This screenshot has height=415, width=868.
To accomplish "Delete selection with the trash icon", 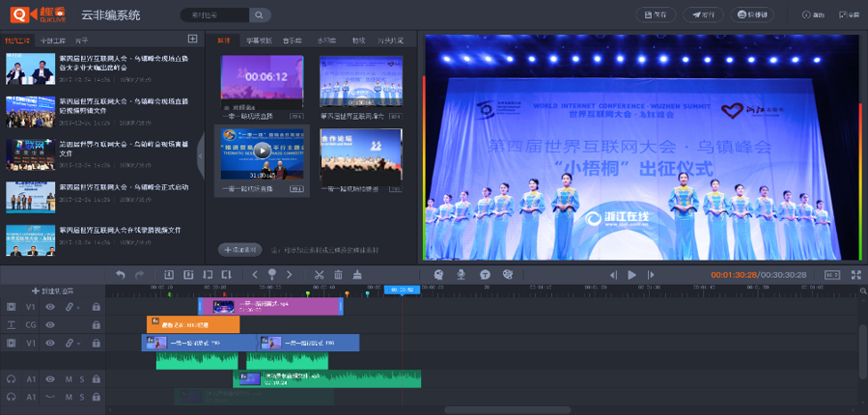I will click(x=338, y=274).
